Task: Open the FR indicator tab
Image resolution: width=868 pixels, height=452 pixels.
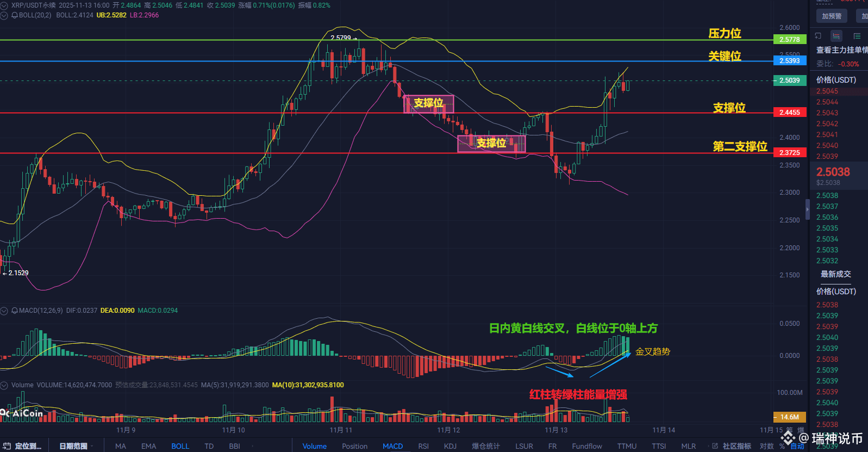Action: pyautogui.click(x=552, y=446)
